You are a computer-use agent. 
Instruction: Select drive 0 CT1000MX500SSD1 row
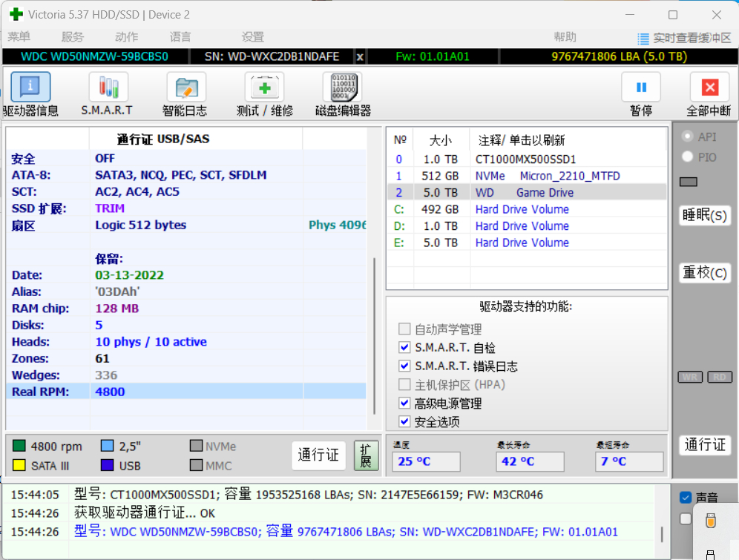527,159
